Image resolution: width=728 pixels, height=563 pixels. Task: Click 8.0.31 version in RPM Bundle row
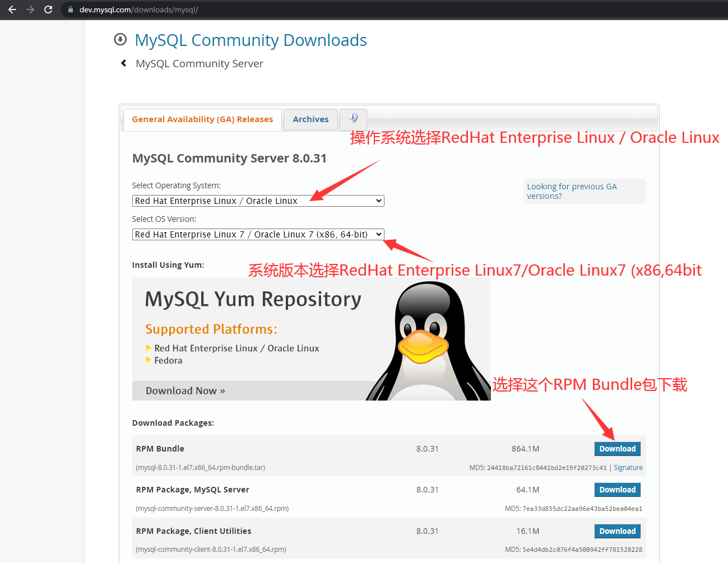click(428, 449)
